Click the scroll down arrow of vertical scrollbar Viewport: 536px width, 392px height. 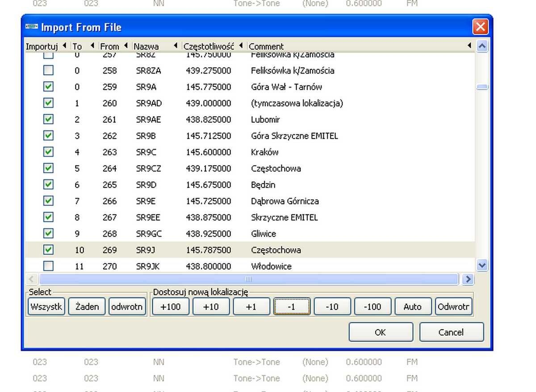(482, 265)
